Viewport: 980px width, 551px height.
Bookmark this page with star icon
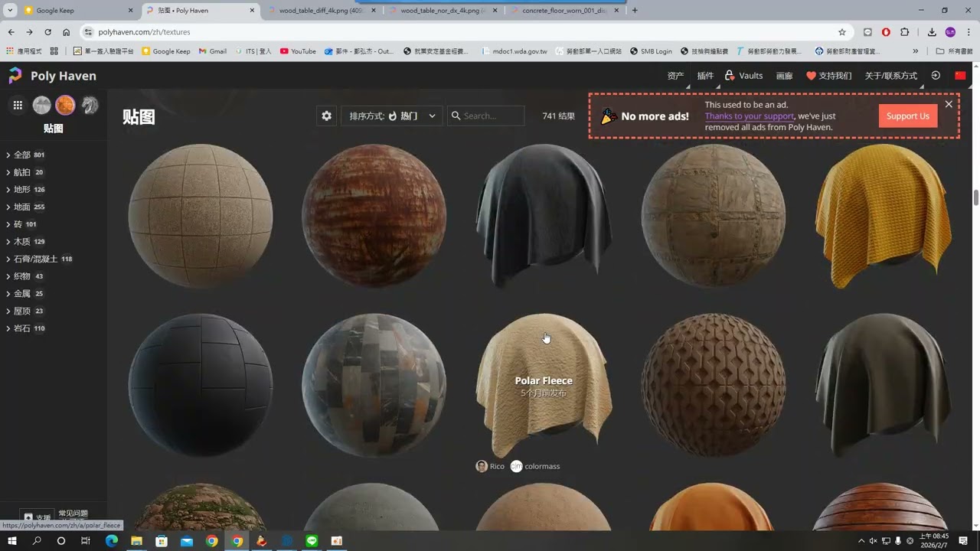point(842,32)
